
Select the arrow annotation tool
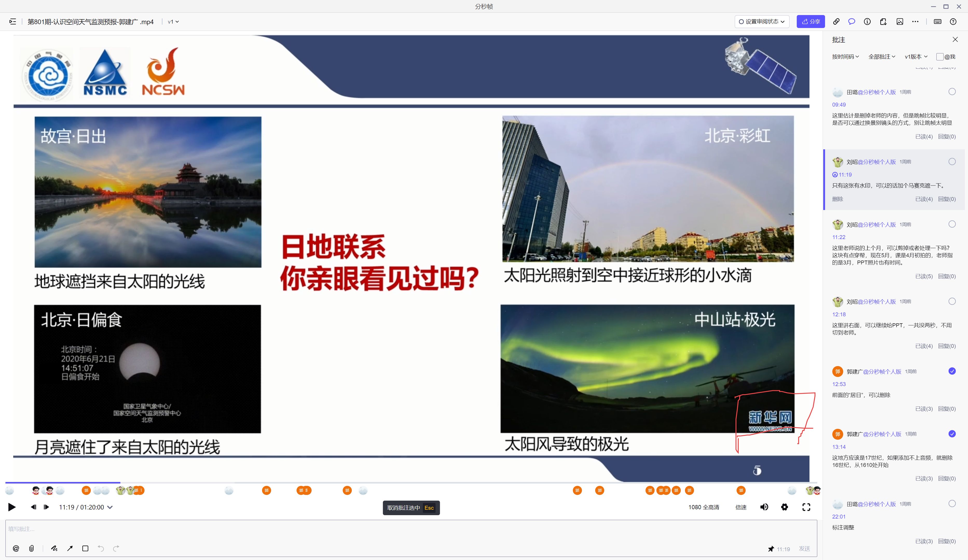[x=70, y=549]
